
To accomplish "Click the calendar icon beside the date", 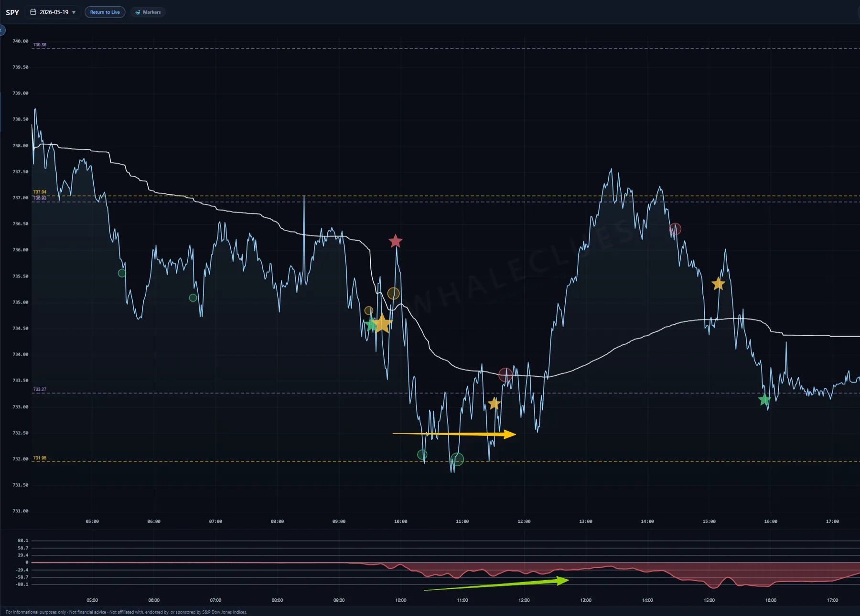I will point(33,12).
